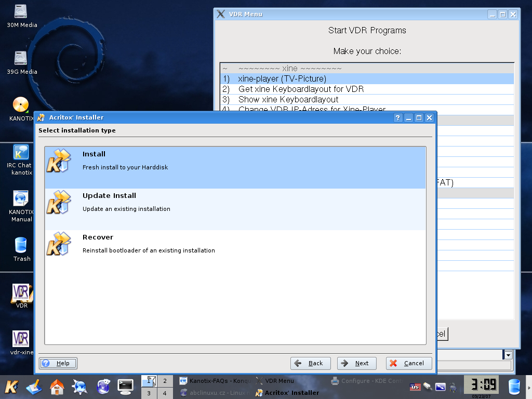Click the What's This question-mark titlebar button
Screen dimensions: 532x399
point(397,118)
